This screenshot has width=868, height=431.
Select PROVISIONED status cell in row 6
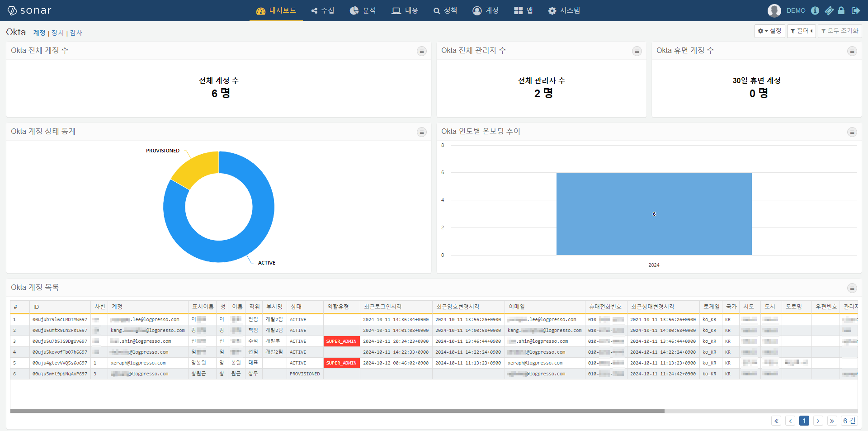pyautogui.click(x=305, y=374)
